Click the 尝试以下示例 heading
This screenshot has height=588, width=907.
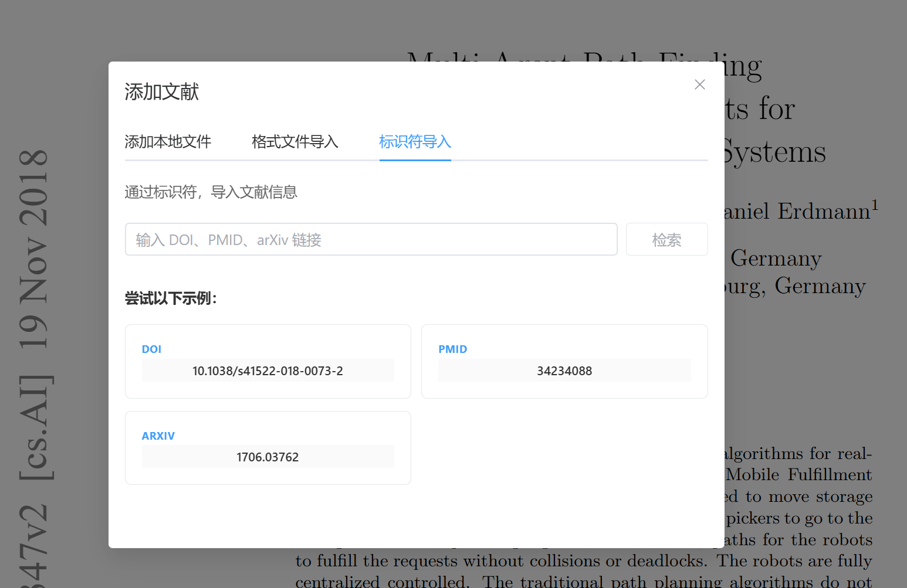click(x=171, y=298)
